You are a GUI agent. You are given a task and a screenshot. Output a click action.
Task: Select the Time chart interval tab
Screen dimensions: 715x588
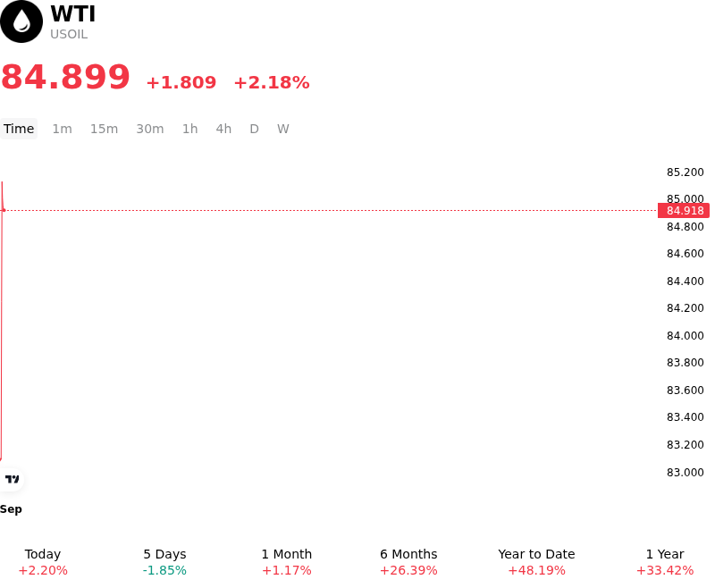click(19, 129)
